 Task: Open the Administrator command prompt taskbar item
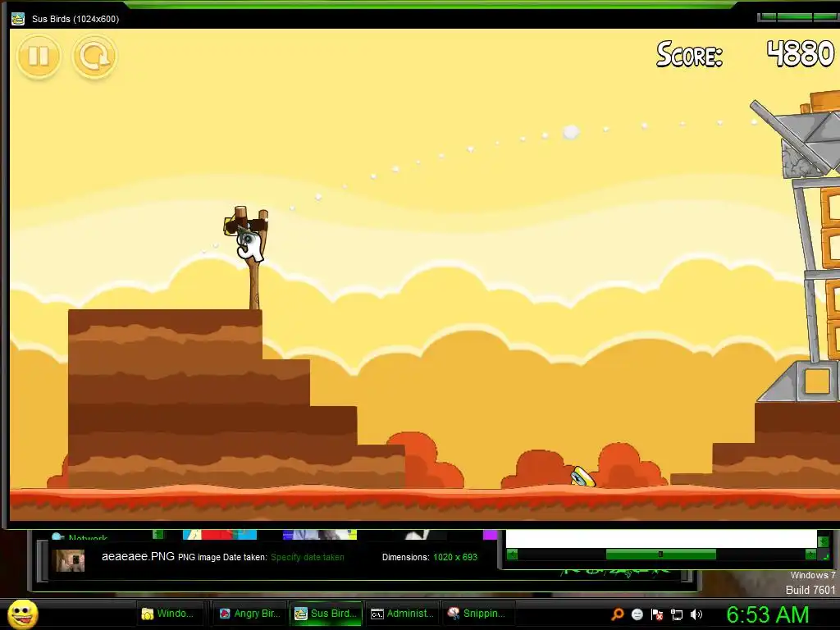coord(402,614)
